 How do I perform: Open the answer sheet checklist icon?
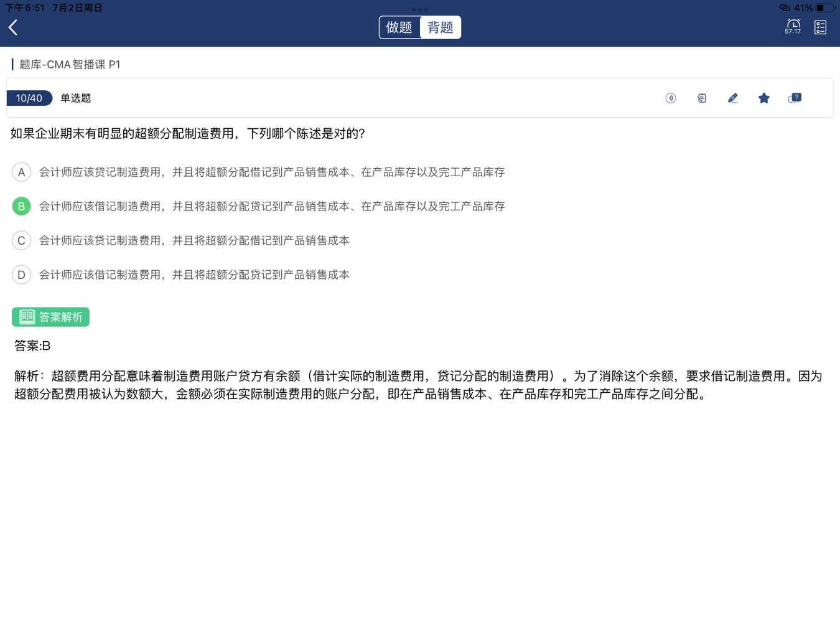[x=820, y=27]
